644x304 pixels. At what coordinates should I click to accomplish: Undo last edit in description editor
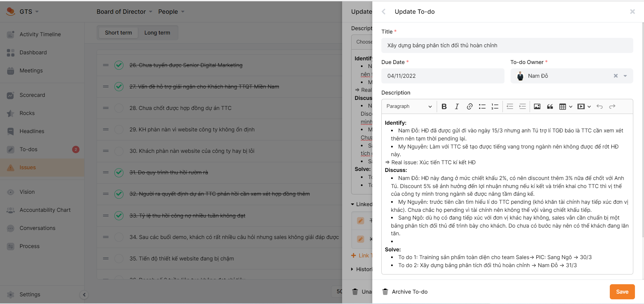599,107
